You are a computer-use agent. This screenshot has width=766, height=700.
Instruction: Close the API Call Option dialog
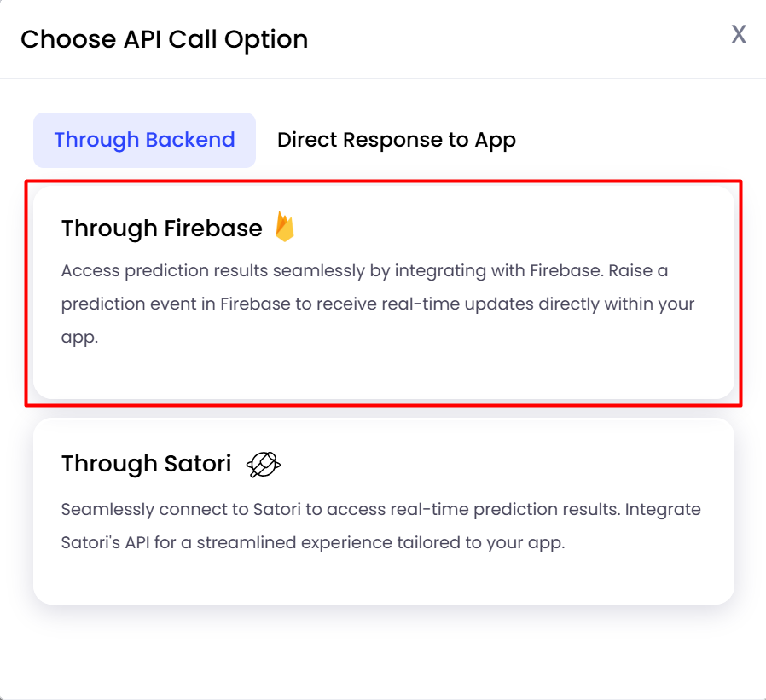tap(739, 34)
